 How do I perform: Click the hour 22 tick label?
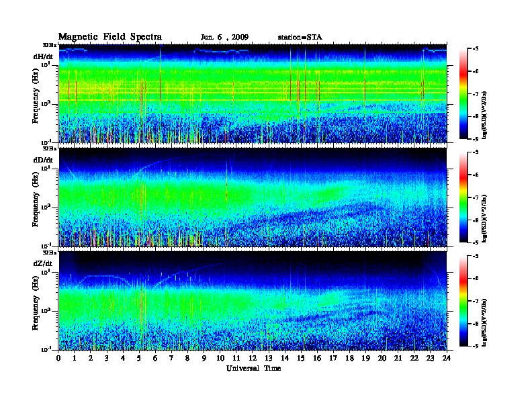coord(414,358)
